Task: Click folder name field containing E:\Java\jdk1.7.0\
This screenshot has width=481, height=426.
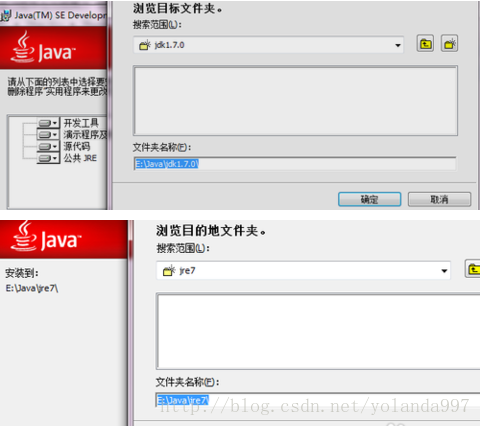Action: pyautogui.click(x=295, y=164)
